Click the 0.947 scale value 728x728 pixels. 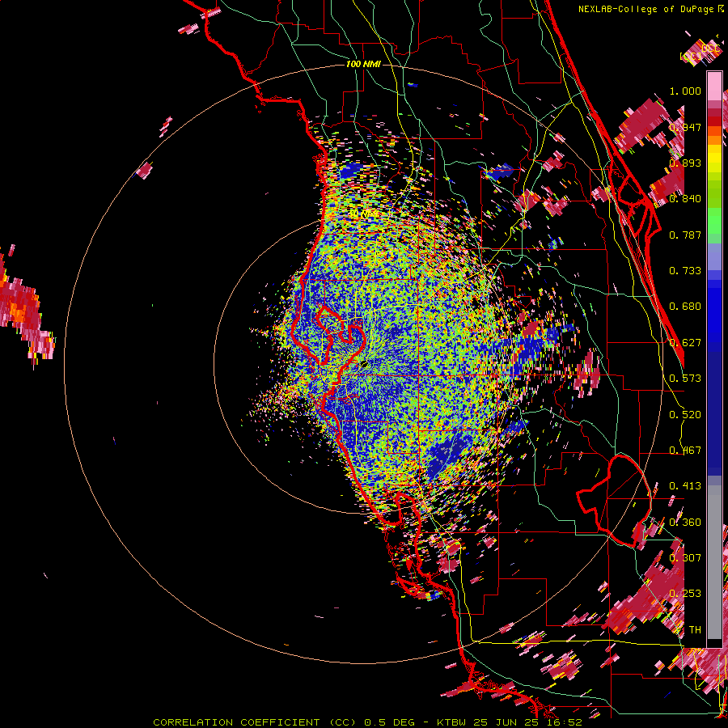(x=685, y=127)
